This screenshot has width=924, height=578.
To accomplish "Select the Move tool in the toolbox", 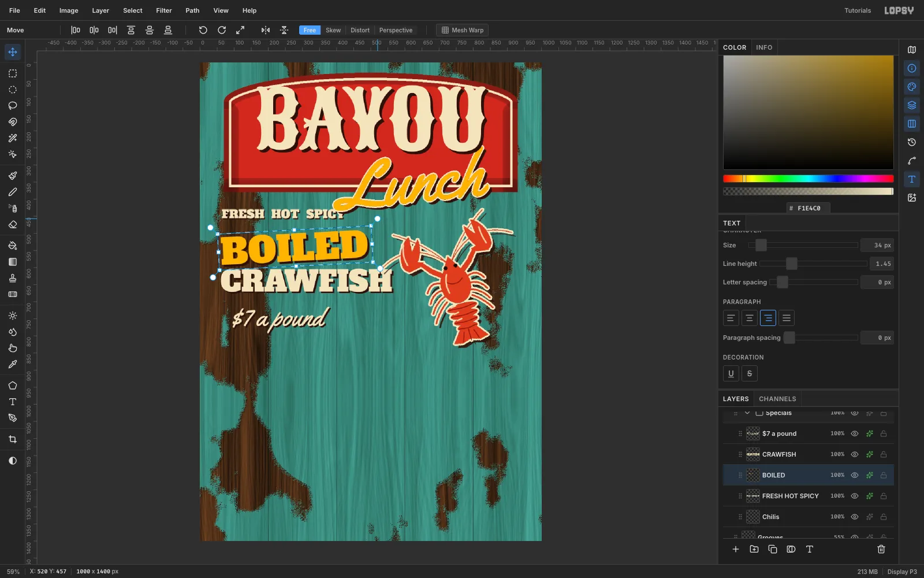I will pos(13,52).
